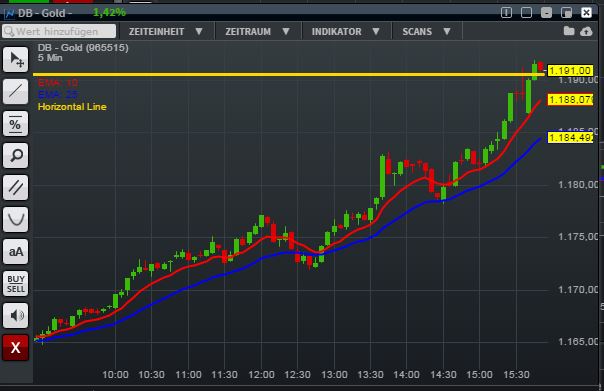Click the 'Wert hinzufügen' search field
The height and width of the screenshot is (391, 604).
tap(59, 31)
